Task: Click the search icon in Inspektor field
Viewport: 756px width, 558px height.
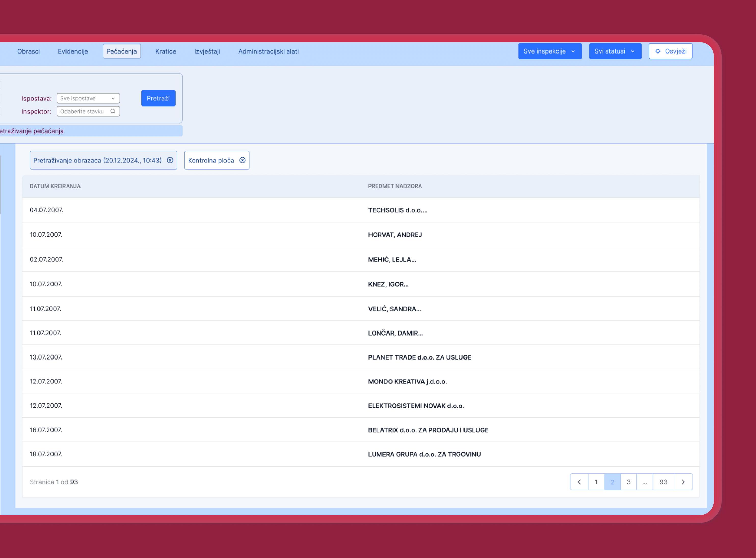Action: 113,111
